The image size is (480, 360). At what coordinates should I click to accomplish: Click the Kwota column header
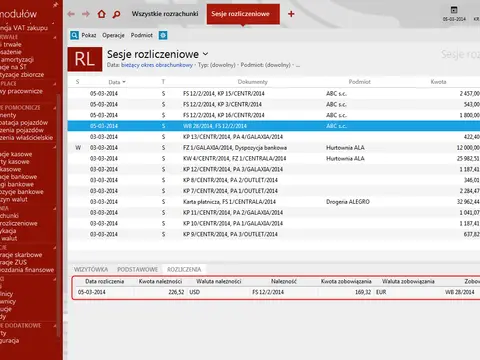(x=438, y=82)
